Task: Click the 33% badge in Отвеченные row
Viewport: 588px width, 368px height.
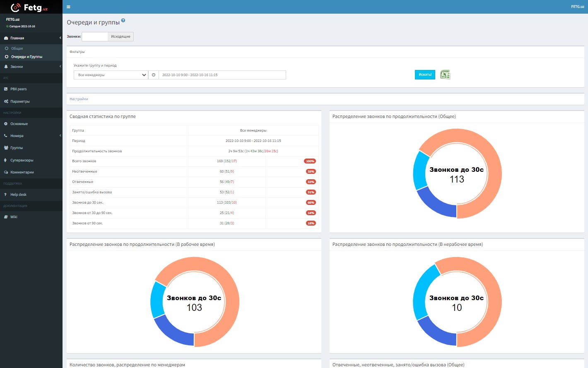Action: pos(311,182)
